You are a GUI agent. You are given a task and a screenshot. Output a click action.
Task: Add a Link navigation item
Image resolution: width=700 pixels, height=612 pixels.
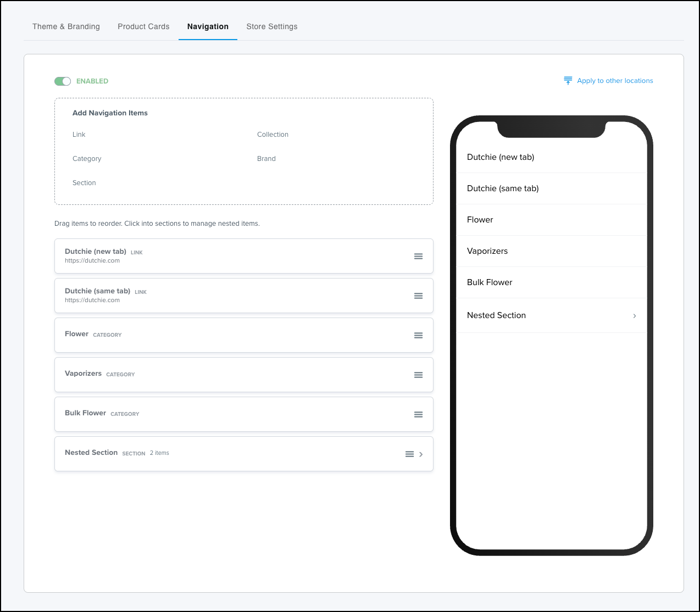click(79, 135)
